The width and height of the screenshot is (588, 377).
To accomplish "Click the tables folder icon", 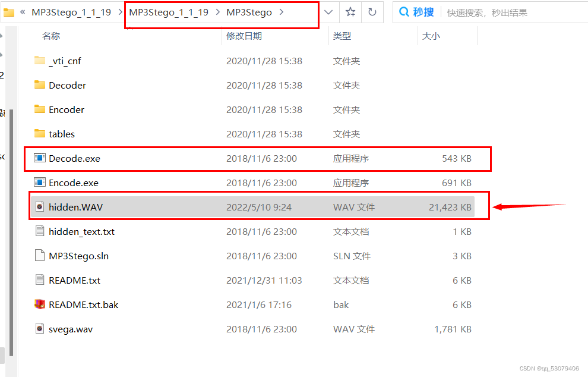I will tap(40, 134).
